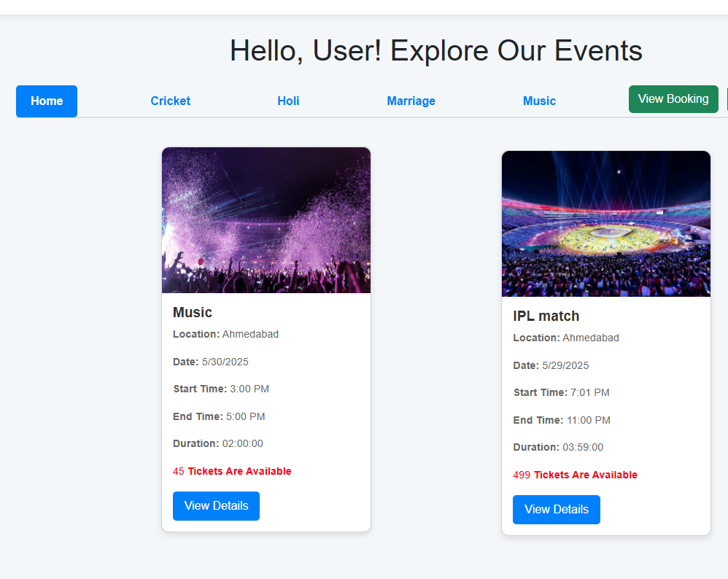Switch to the Cricket category tab
The width and height of the screenshot is (728, 579).
click(x=171, y=101)
